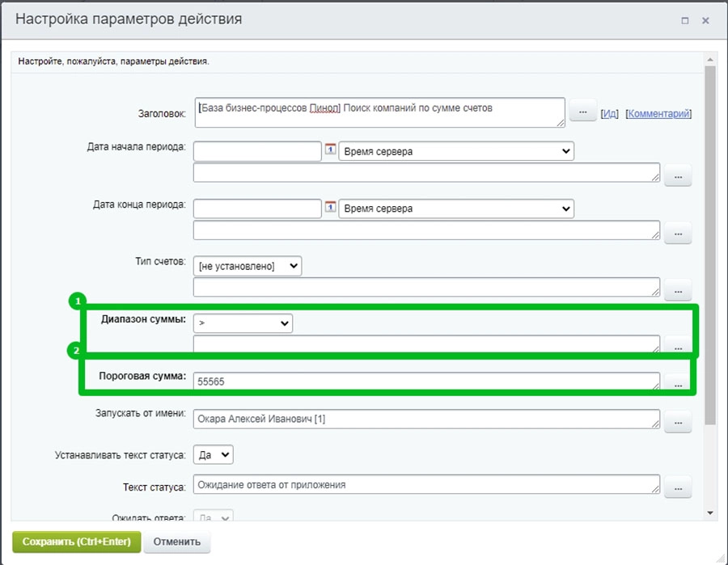Open the Тип счетов dropdown
Screen dimensions: 728x565
coord(247,266)
